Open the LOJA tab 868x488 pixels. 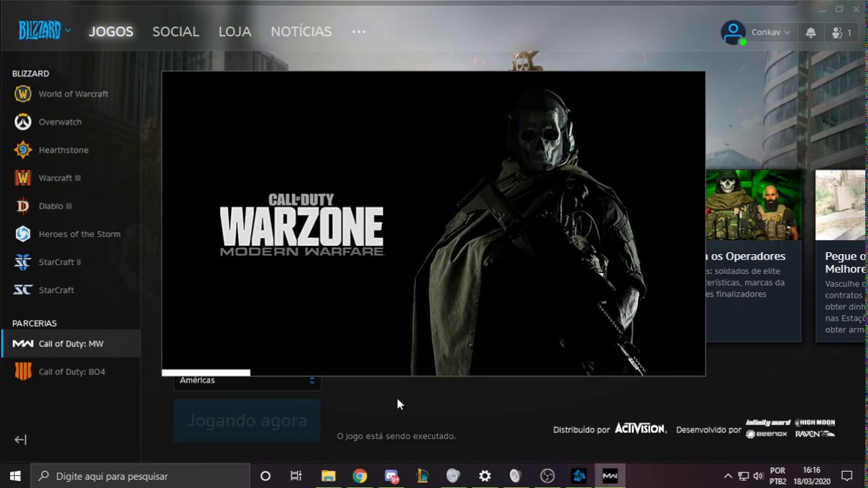click(235, 32)
